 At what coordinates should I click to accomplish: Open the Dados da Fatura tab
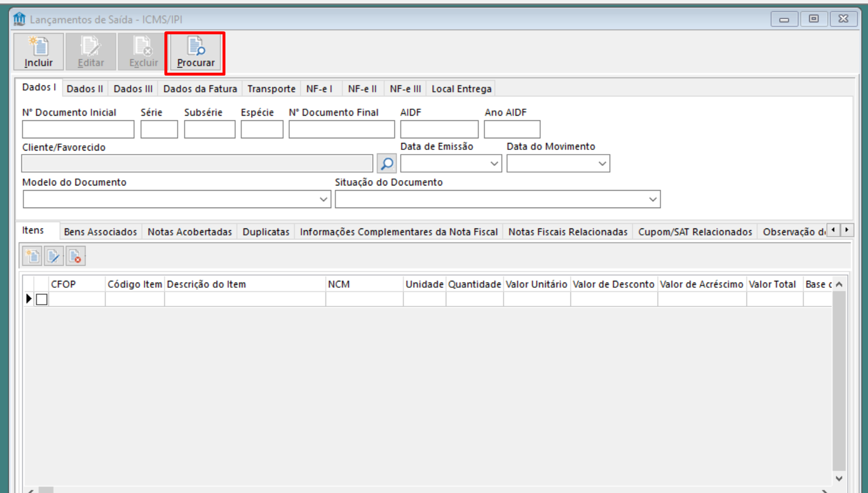tap(200, 89)
